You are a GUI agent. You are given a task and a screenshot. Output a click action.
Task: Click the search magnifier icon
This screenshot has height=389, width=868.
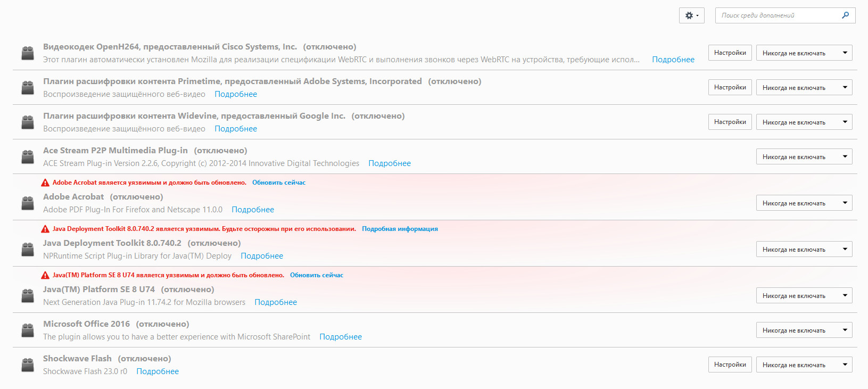click(845, 15)
